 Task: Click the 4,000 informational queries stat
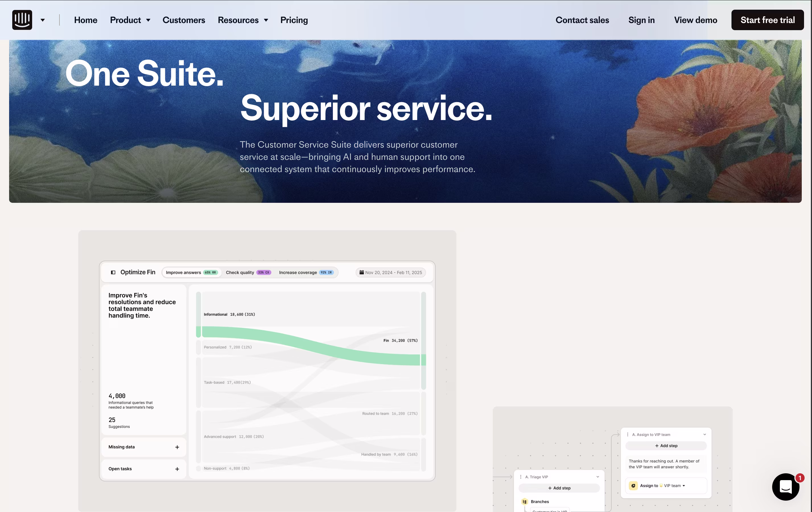[131, 401]
